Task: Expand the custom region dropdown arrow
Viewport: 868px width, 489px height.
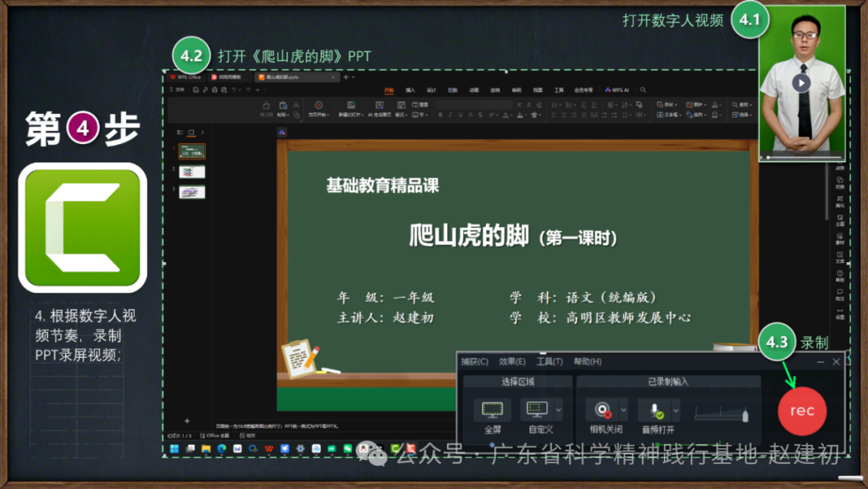Action: [x=559, y=410]
